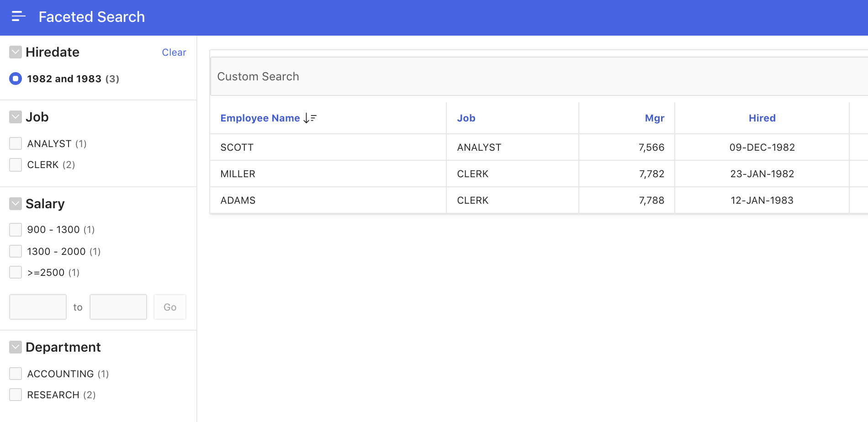The image size is (868, 422).
Task: Click the lower salary bound input box
Action: [38, 306]
